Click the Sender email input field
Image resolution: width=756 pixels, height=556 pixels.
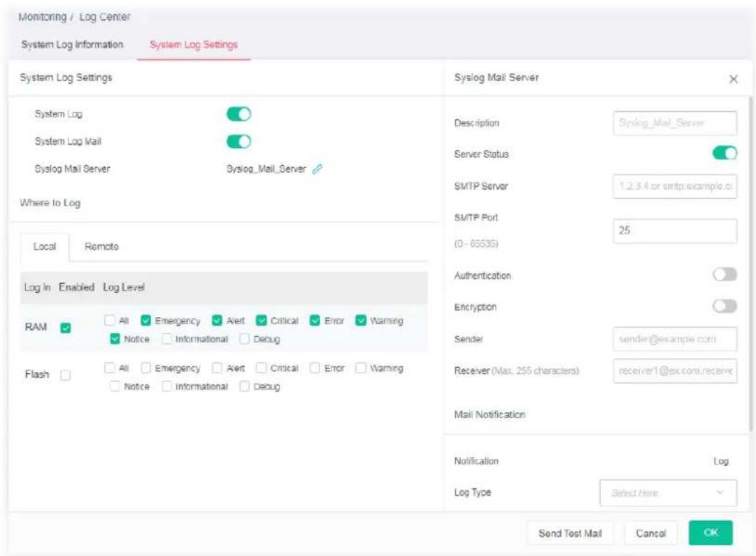tap(675, 339)
